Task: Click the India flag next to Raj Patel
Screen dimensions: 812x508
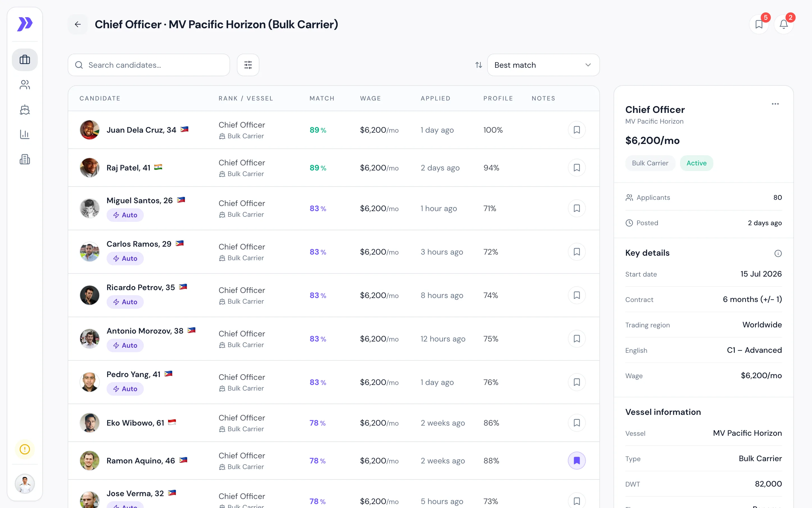Action: point(158,167)
